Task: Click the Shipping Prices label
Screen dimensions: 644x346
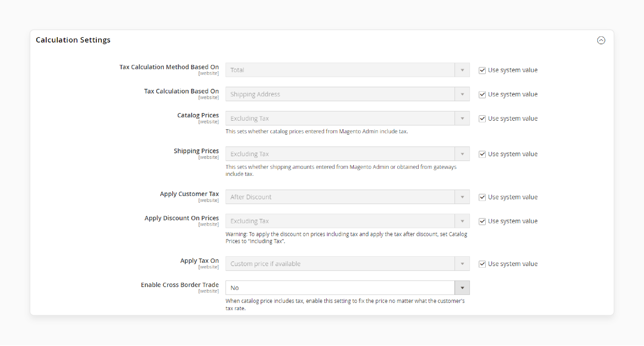Action: (x=196, y=151)
